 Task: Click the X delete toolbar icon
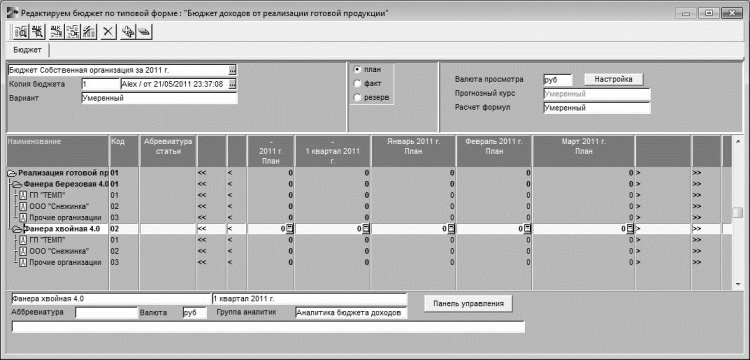(109, 32)
